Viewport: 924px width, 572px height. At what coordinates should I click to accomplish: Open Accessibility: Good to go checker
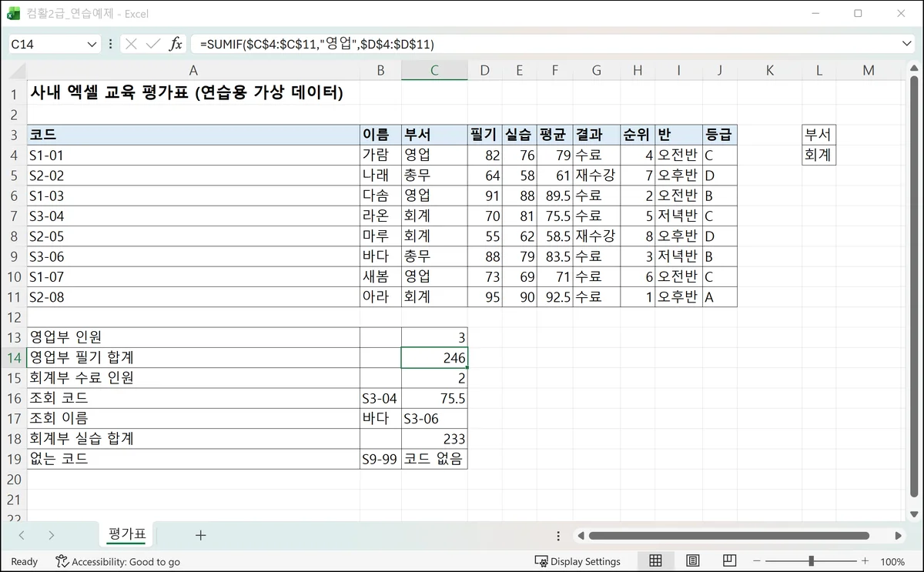tap(118, 561)
